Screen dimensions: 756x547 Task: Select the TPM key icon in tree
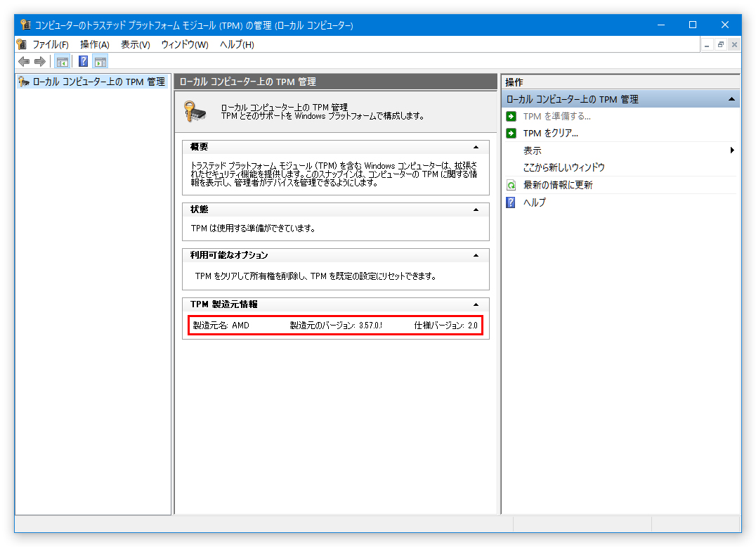click(24, 82)
